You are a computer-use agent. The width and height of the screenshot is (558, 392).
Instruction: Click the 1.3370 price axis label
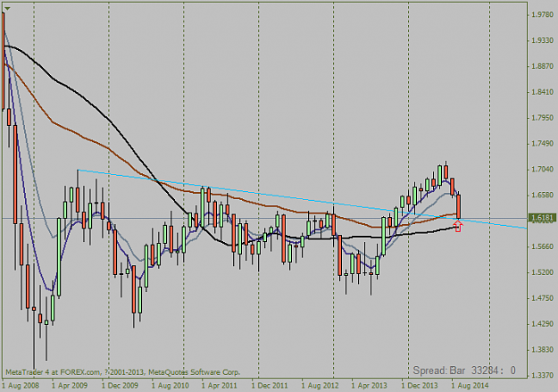click(543, 375)
